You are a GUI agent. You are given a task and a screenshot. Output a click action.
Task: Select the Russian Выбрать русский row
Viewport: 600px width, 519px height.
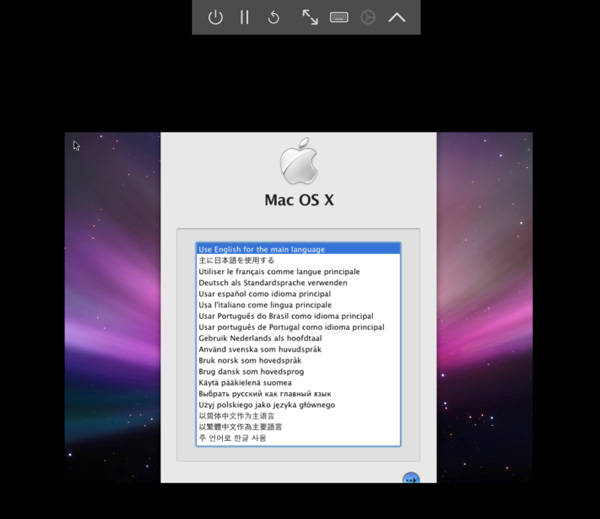(x=298, y=393)
